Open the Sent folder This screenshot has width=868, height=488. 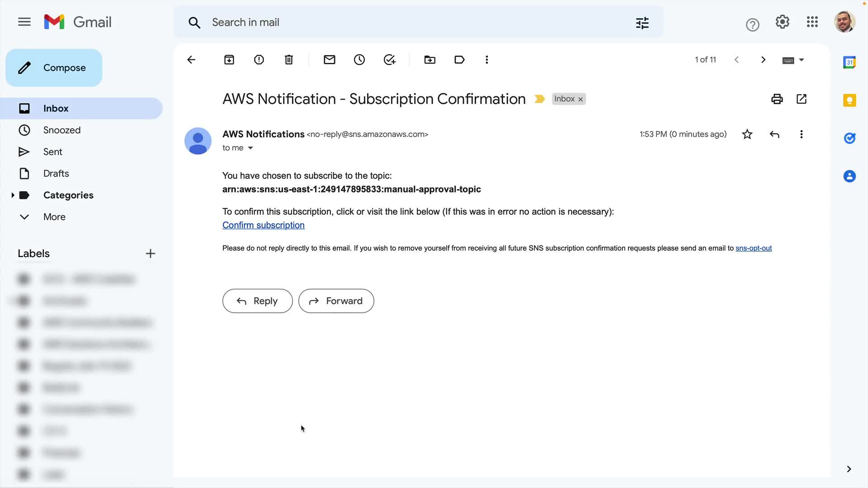tap(52, 152)
